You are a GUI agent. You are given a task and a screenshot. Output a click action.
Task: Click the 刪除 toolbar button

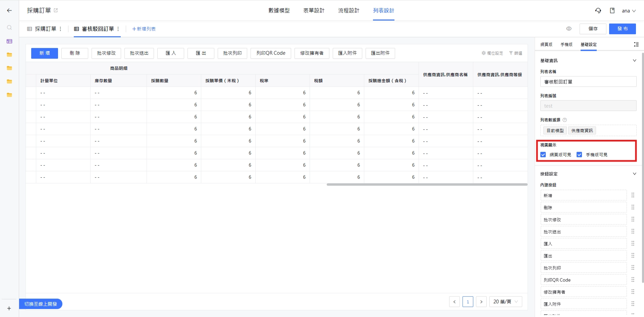pos(75,53)
